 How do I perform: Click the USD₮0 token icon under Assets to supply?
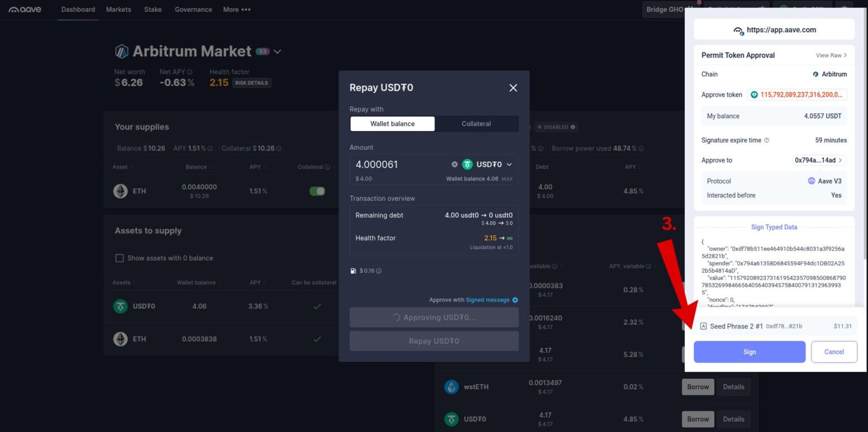[120, 306]
